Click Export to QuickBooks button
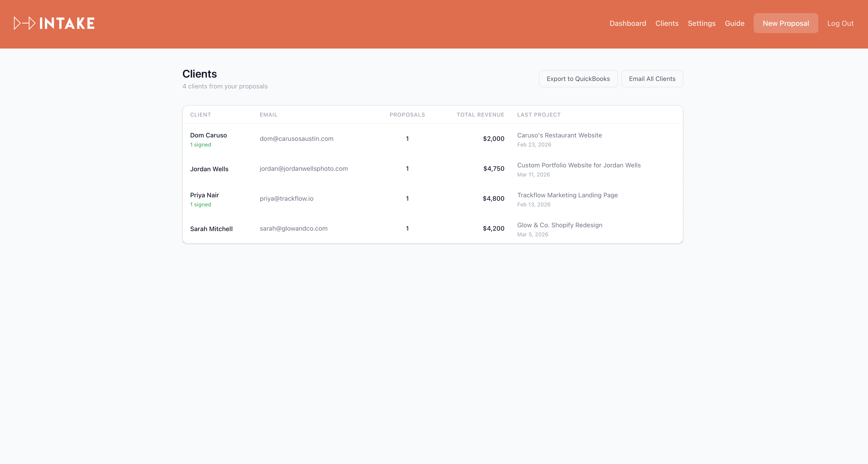The width and height of the screenshot is (868, 464). pos(578,79)
